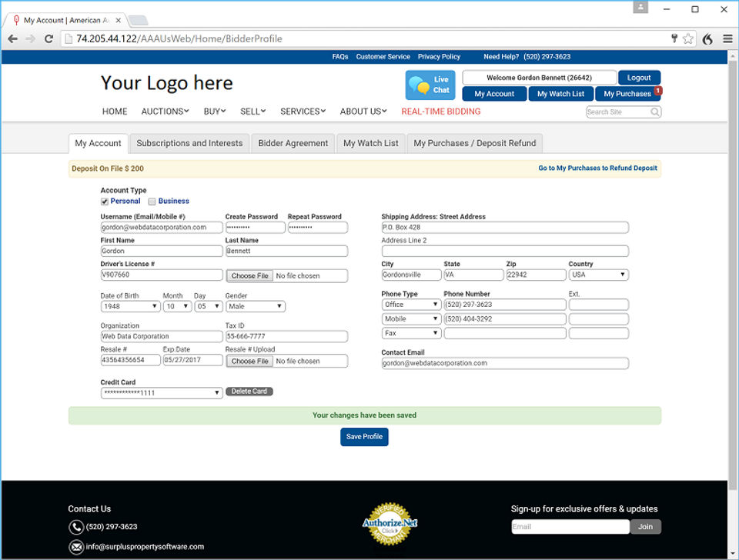Open the Live Chat bubble
Image resolution: width=739 pixels, height=560 pixels.
coord(430,85)
